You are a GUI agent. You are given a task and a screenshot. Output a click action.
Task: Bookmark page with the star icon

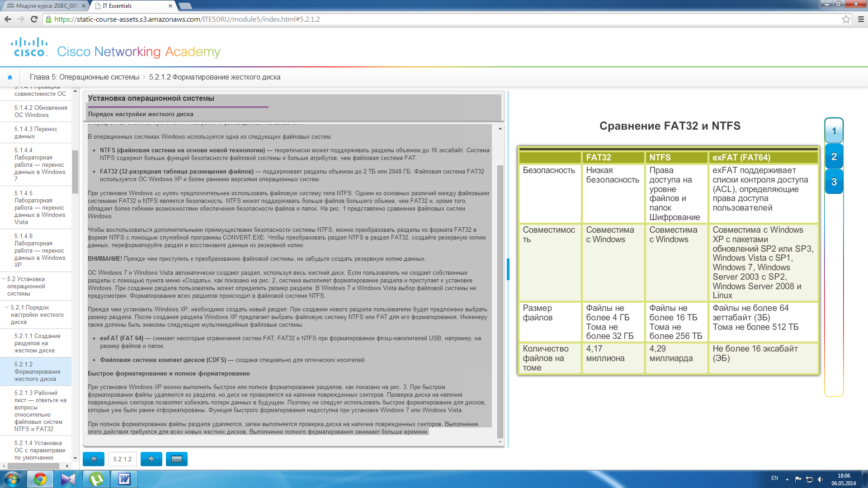pyautogui.click(x=846, y=19)
